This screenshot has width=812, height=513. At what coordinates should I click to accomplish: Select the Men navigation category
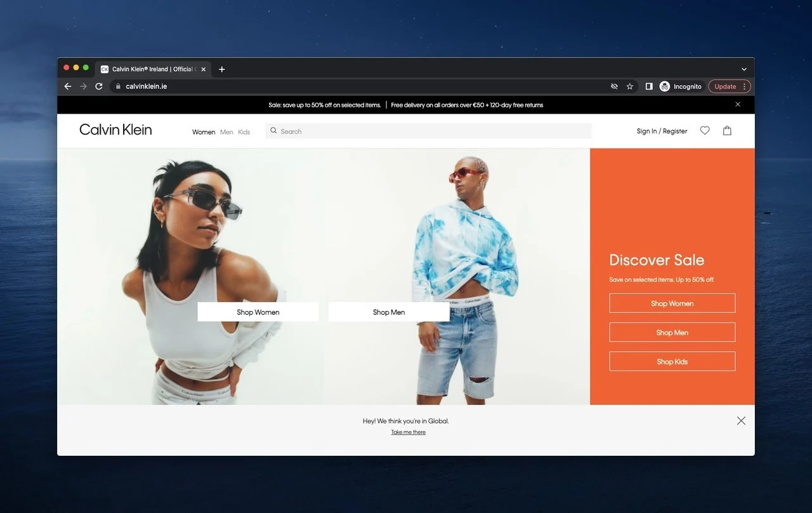click(226, 132)
